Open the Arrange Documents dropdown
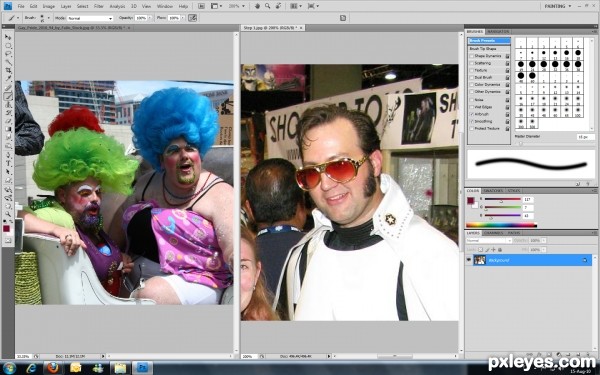This screenshot has height=375, width=600. coord(296,6)
